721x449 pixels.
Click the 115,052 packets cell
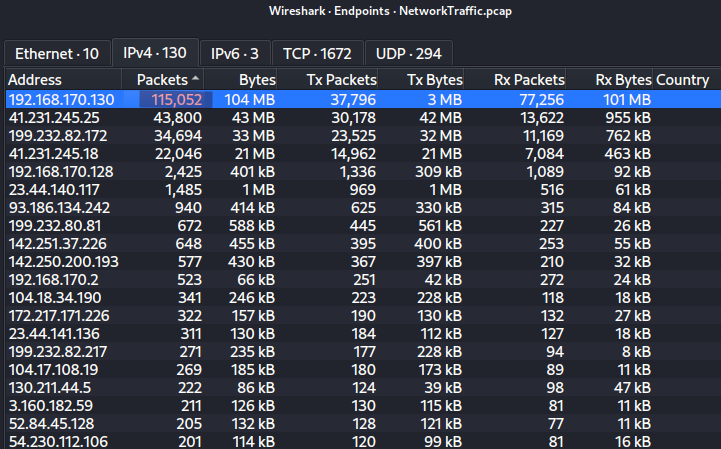(x=176, y=99)
